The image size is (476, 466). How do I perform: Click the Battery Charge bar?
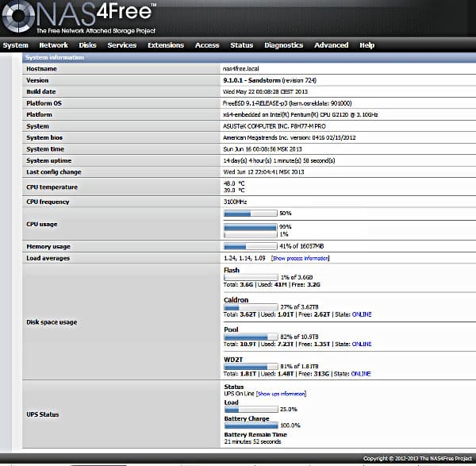[251, 426]
